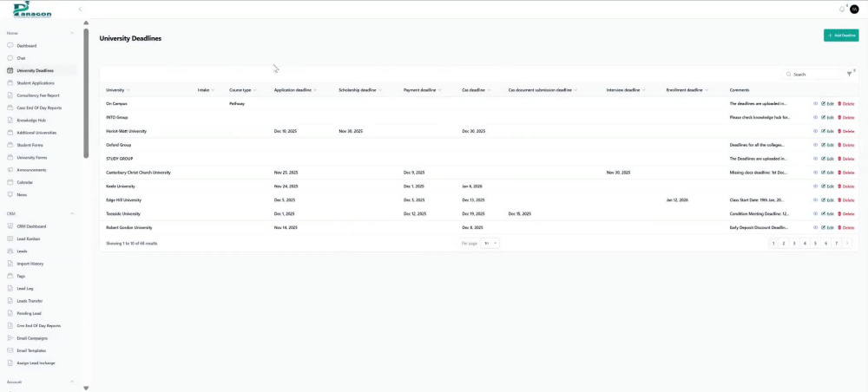This screenshot has width=868, height=392.
Task: Click the Leads people icon
Action: point(10,251)
